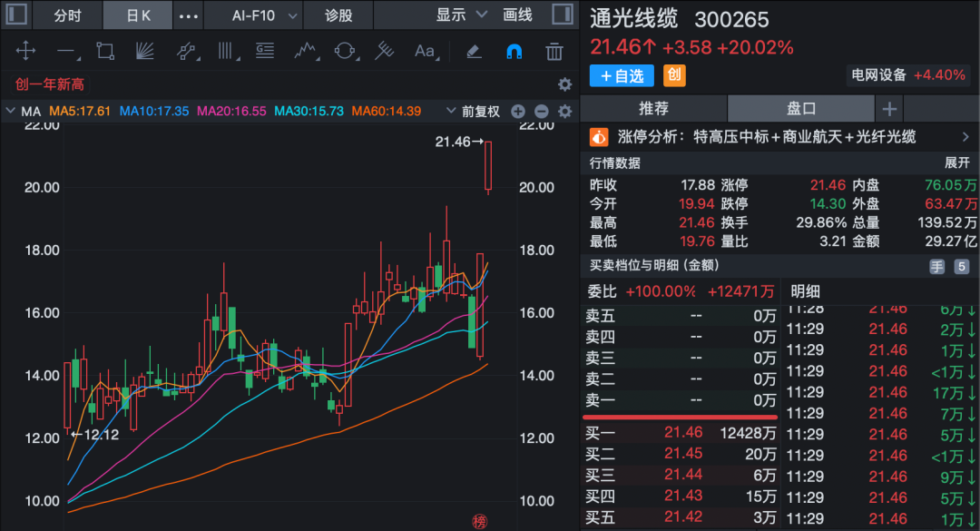The image size is (980, 531).
Task: Expand the 显示 display dropdown
Action: coord(461,15)
